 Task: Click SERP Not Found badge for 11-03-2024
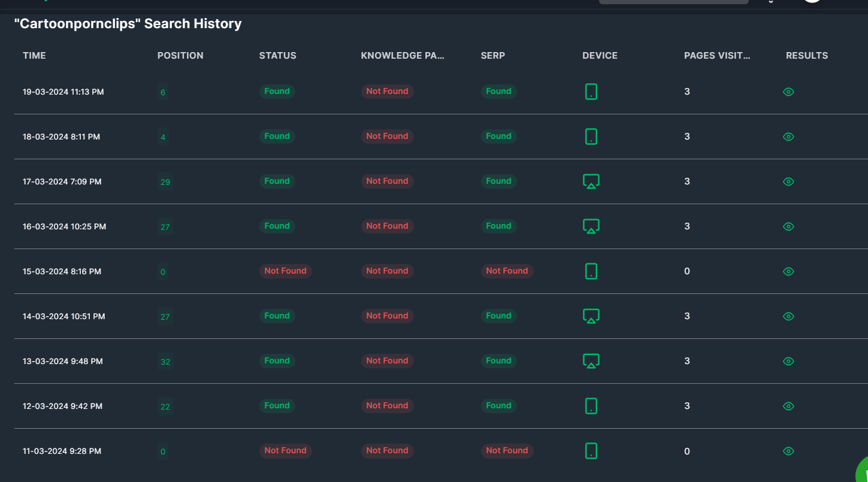[x=507, y=451]
